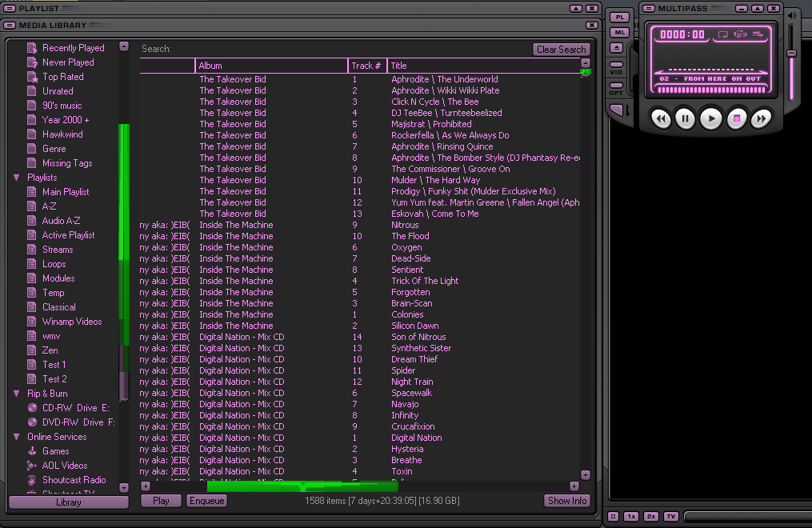Viewport: 812px width, 528px height.
Task: Collapse the Rip & Burn tree node
Action: (17, 394)
